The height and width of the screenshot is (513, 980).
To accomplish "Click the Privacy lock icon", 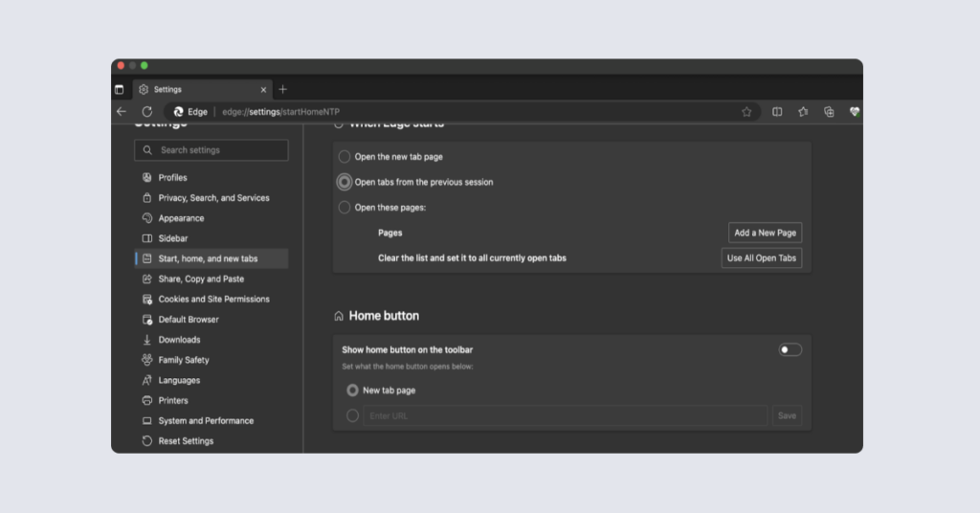I will [x=146, y=198].
